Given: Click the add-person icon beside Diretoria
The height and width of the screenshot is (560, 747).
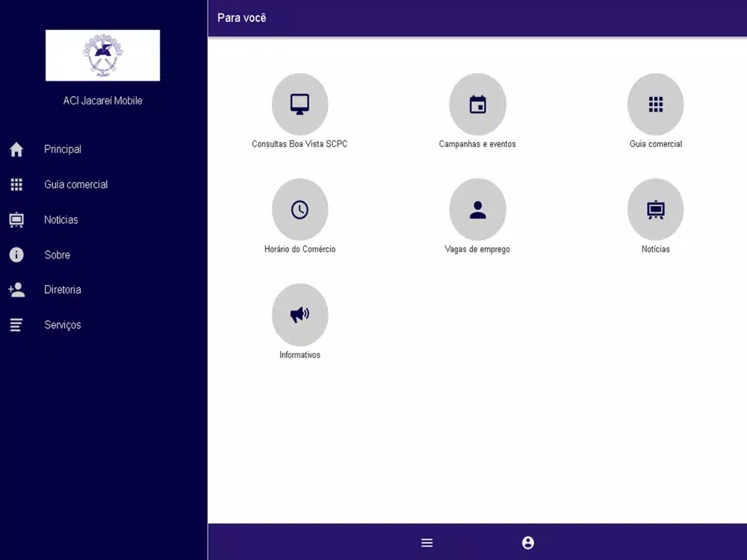Looking at the screenshot, I should tap(16, 290).
